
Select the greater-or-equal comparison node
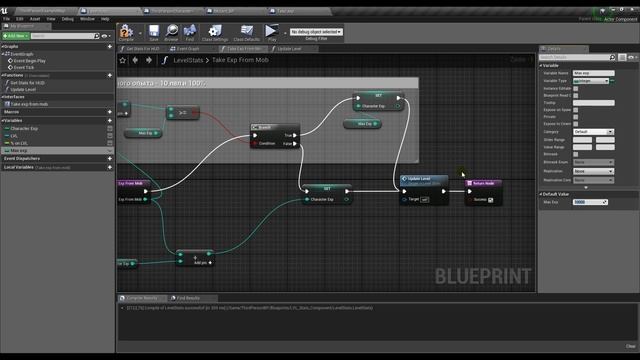(x=183, y=113)
